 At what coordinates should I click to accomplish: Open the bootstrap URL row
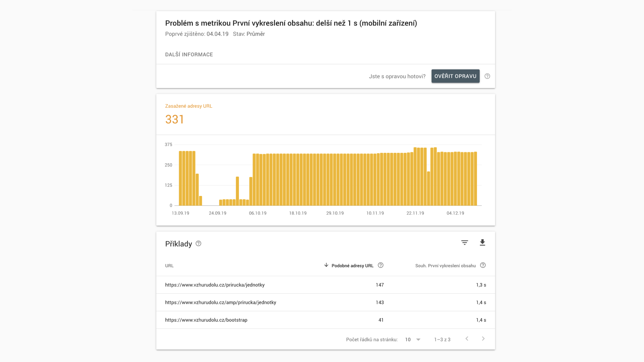tap(206, 320)
